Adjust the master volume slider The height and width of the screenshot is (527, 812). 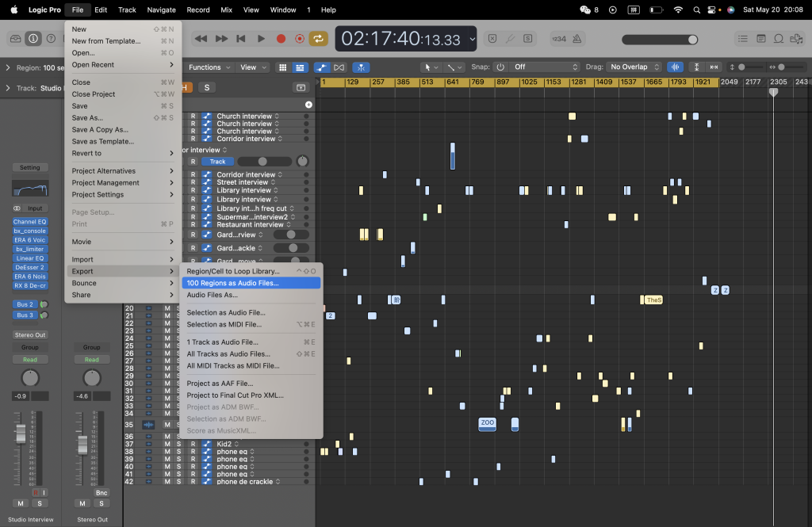pos(660,40)
